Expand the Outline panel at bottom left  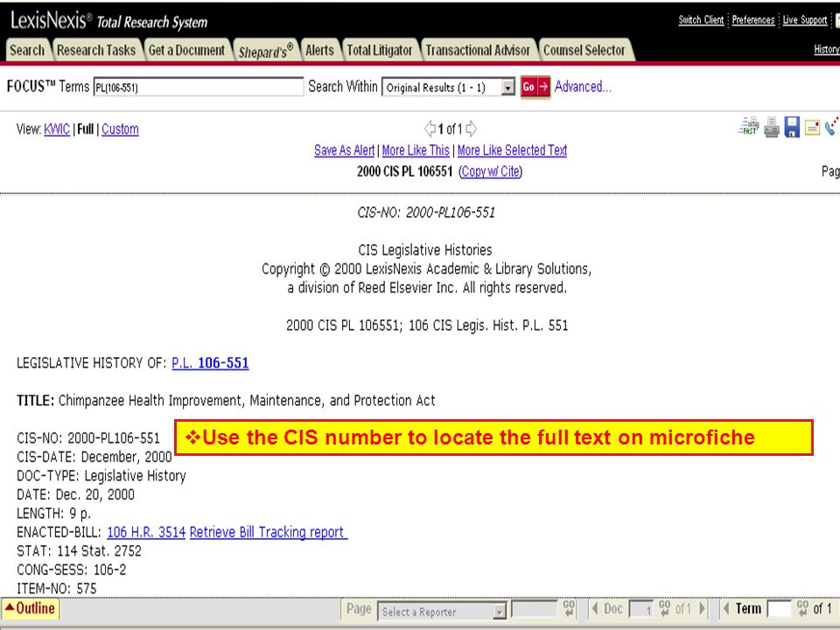[30, 609]
